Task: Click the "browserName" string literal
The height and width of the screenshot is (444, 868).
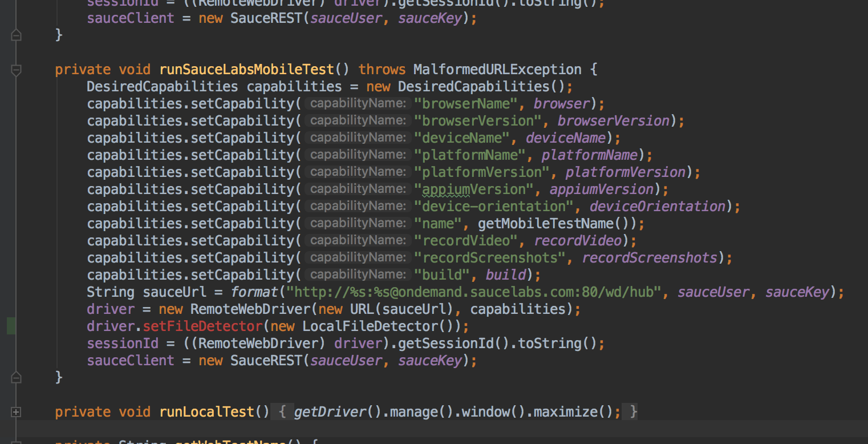Action: [x=465, y=104]
